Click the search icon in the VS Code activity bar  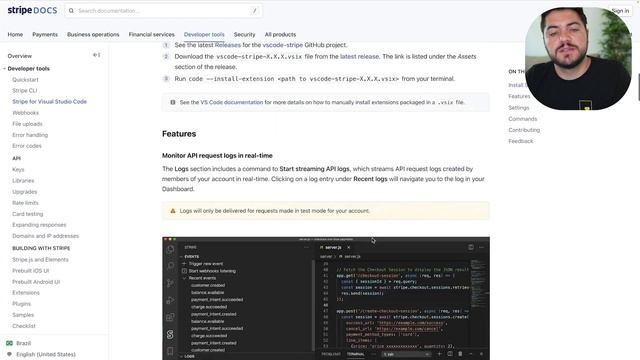[x=170, y=266]
